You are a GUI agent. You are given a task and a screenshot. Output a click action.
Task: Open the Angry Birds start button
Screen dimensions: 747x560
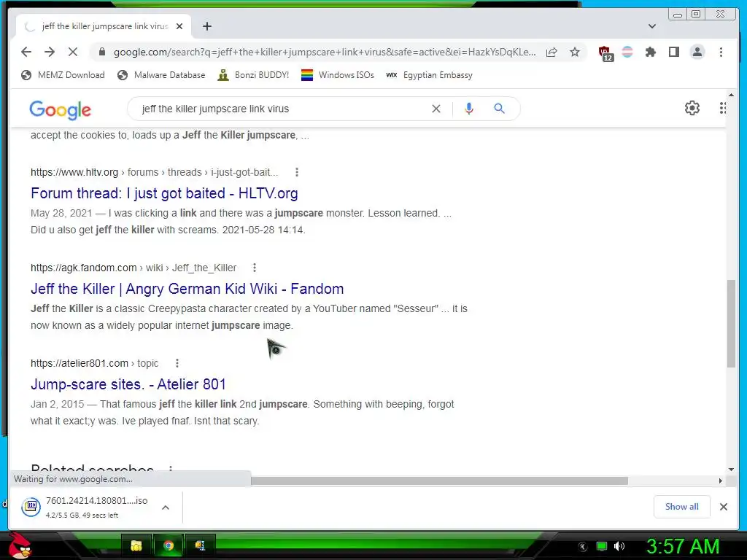tap(20, 545)
